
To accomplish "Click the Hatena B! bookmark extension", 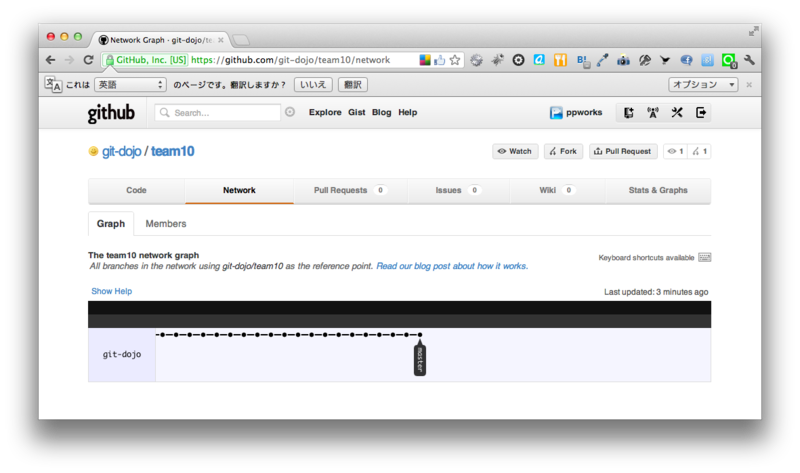I will click(582, 60).
